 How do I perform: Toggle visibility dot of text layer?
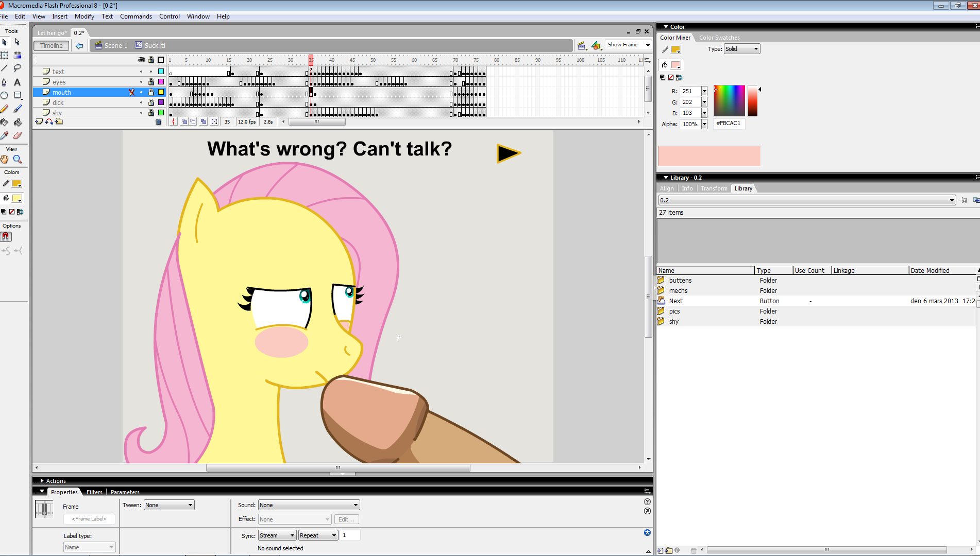click(x=141, y=72)
